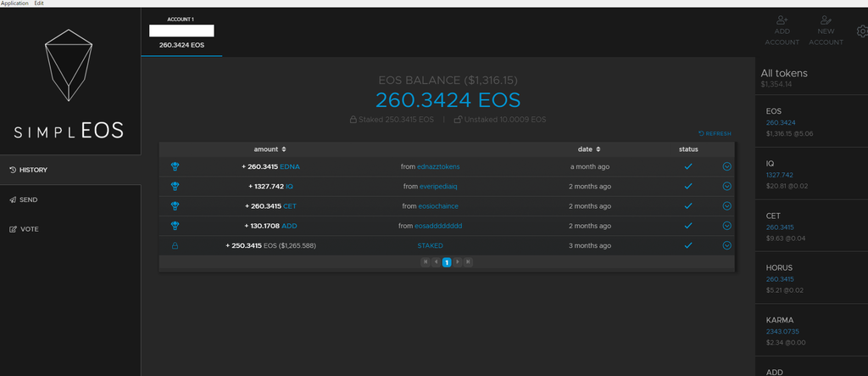Click '+ 1327.742 IQ' amount cell
Screen dimensions: 868x376
pos(270,187)
